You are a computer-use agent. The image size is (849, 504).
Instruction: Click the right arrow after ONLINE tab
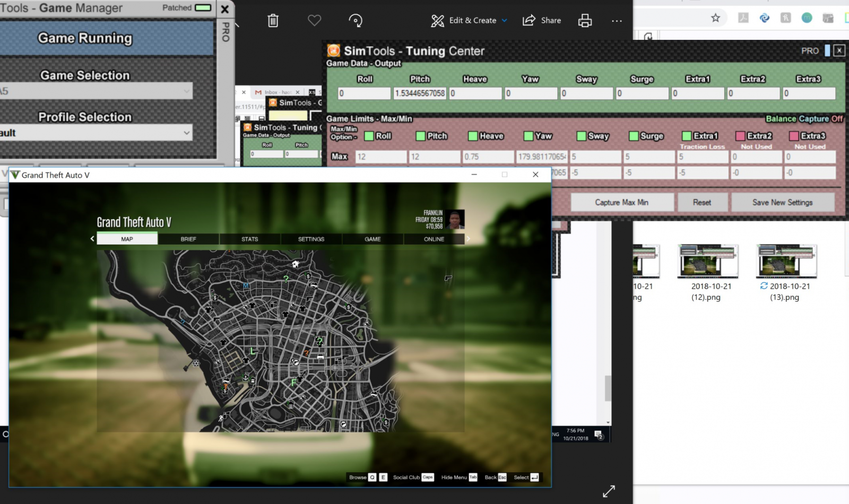(468, 239)
